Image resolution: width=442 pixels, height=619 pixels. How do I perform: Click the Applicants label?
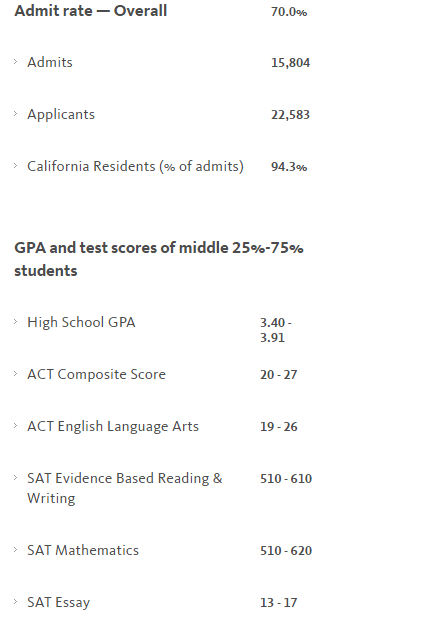pos(61,114)
